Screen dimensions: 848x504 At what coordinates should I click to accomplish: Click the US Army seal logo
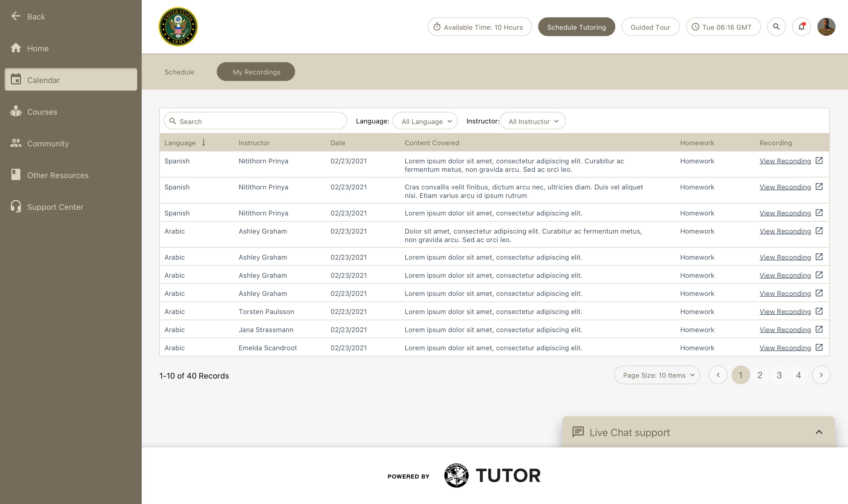tap(178, 27)
